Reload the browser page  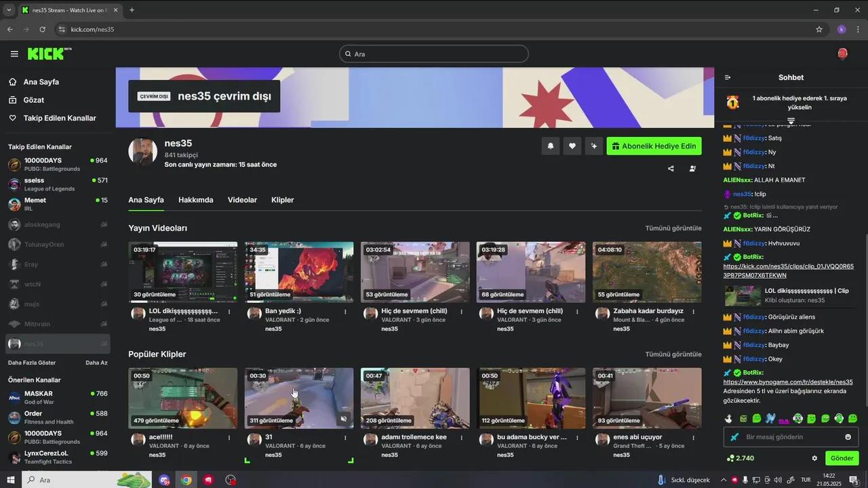(42, 29)
